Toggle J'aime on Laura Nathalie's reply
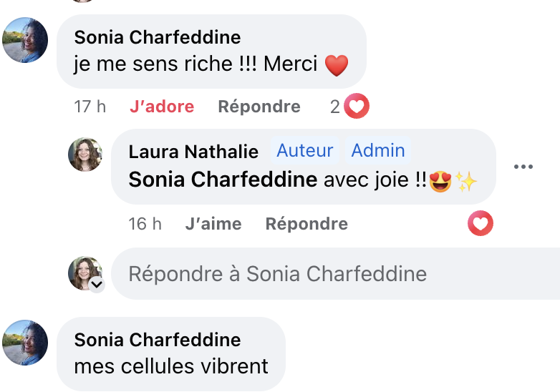The width and height of the screenshot is (560, 392). click(x=213, y=224)
